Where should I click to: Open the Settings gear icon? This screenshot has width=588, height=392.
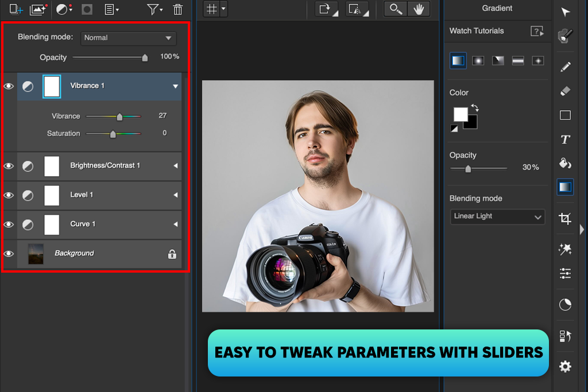565,366
